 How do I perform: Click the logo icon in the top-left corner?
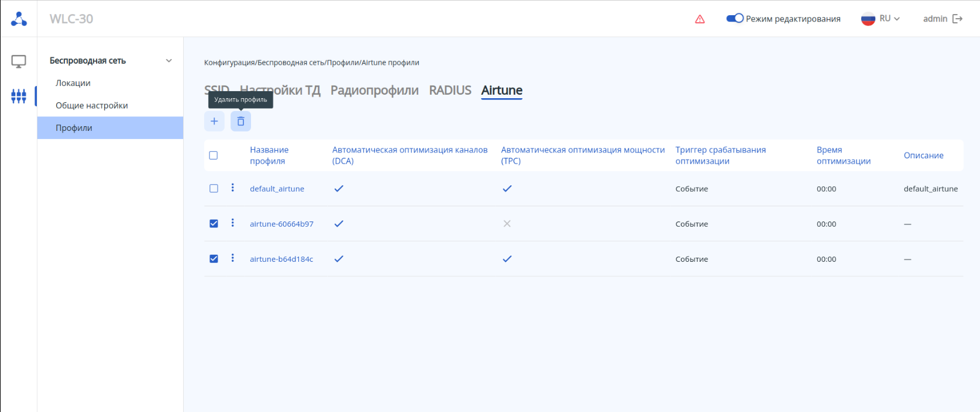point(19,19)
